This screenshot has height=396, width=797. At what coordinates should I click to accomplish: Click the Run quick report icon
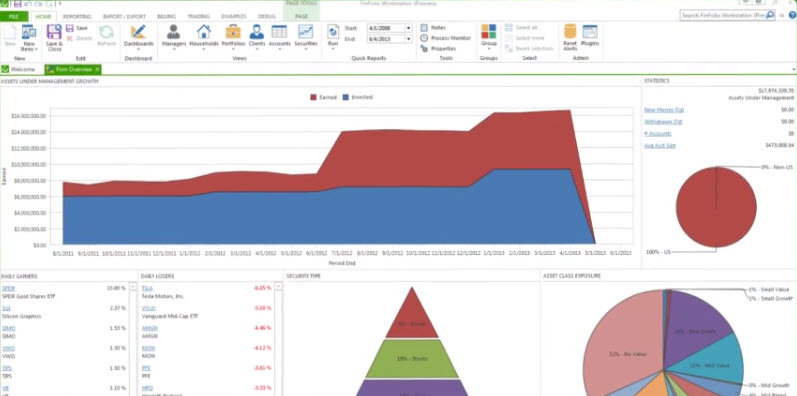click(x=333, y=32)
